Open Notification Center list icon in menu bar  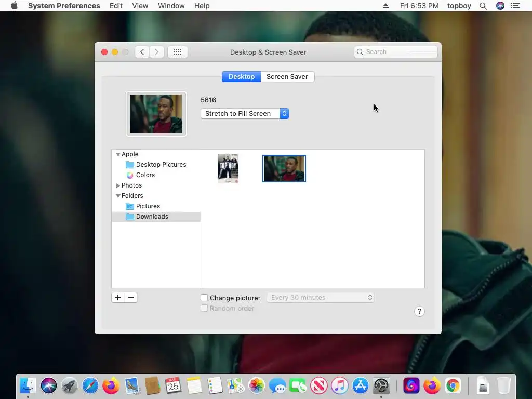[x=515, y=6]
